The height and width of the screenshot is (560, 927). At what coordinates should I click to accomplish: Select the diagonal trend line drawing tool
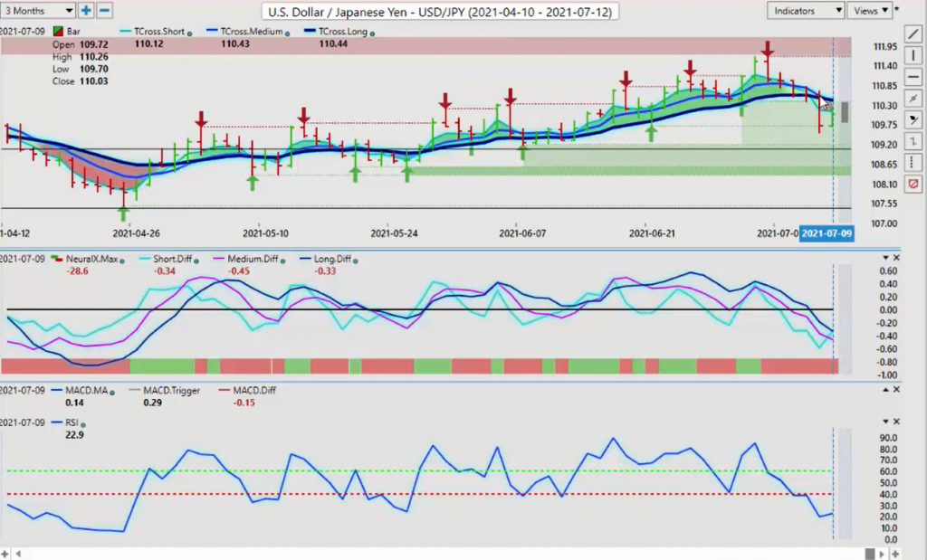pos(913,33)
